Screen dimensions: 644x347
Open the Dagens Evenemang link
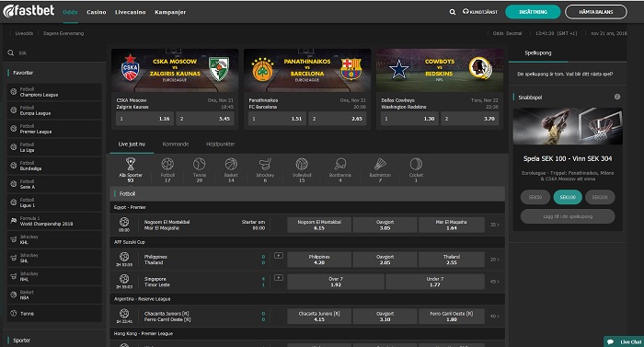point(63,33)
